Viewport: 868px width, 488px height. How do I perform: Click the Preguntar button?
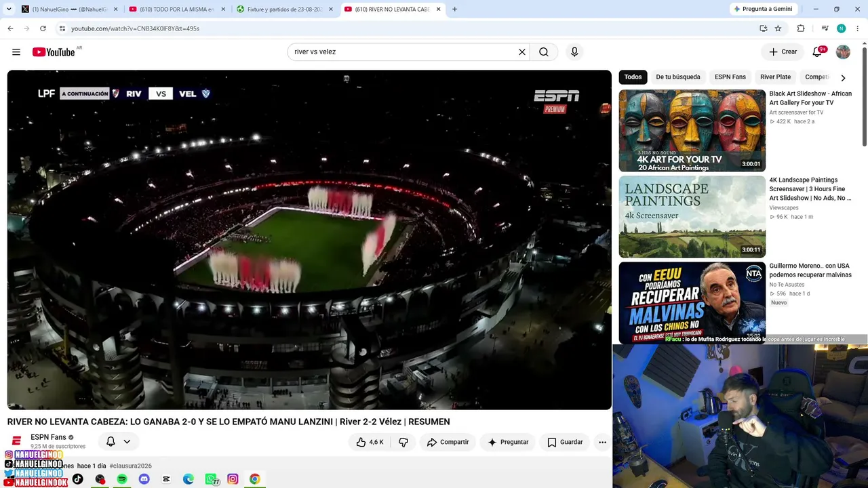[507, 442]
